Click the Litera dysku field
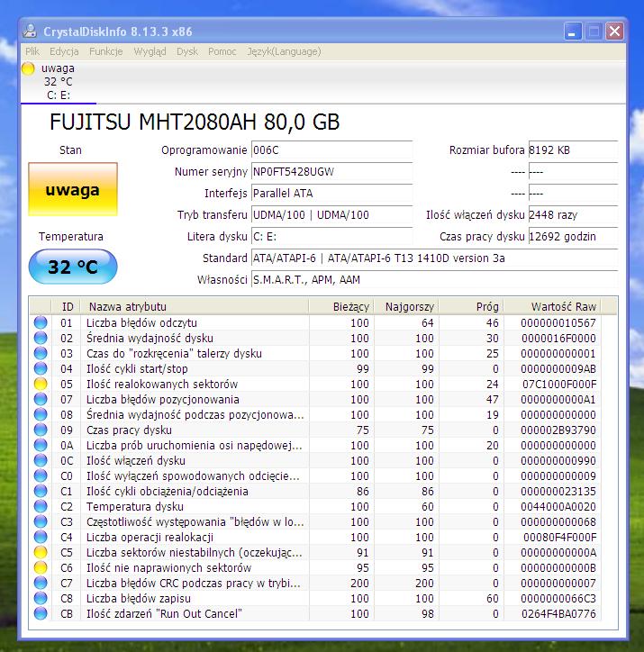 click(331, 237)
